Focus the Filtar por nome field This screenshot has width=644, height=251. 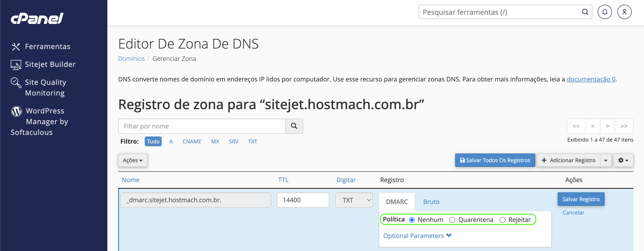(x=202, y=126)
